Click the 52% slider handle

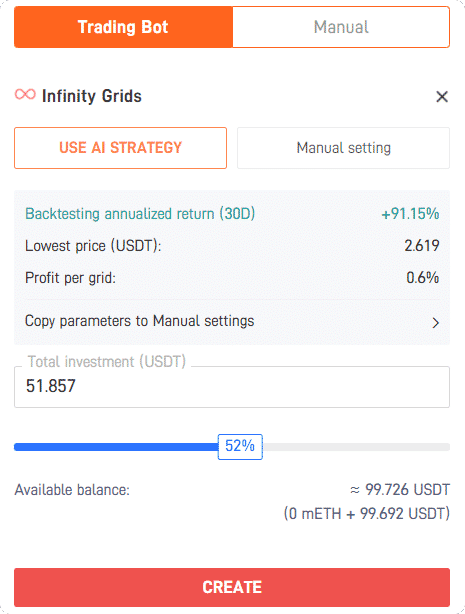[240, 446]
